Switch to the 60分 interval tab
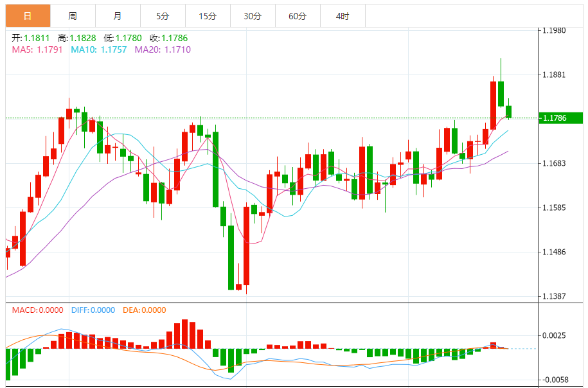The width and height of the screenshot is (588, 388). pos(298,16)
